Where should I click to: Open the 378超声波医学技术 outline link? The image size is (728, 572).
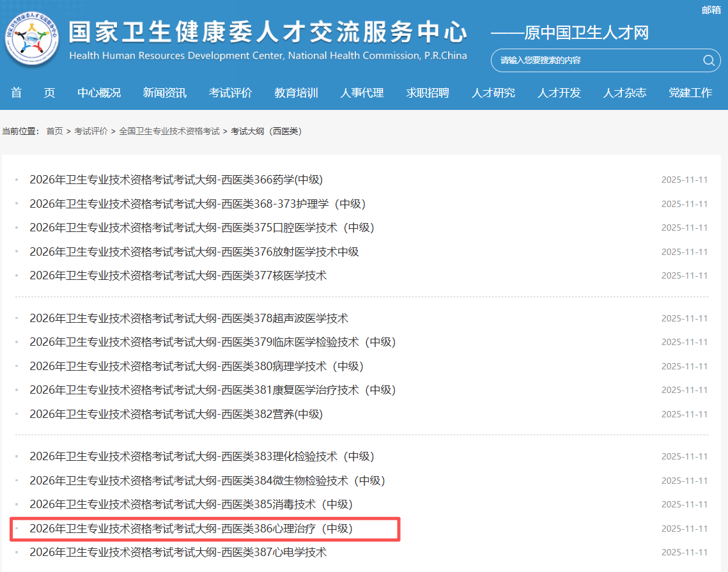coord(189,318)
